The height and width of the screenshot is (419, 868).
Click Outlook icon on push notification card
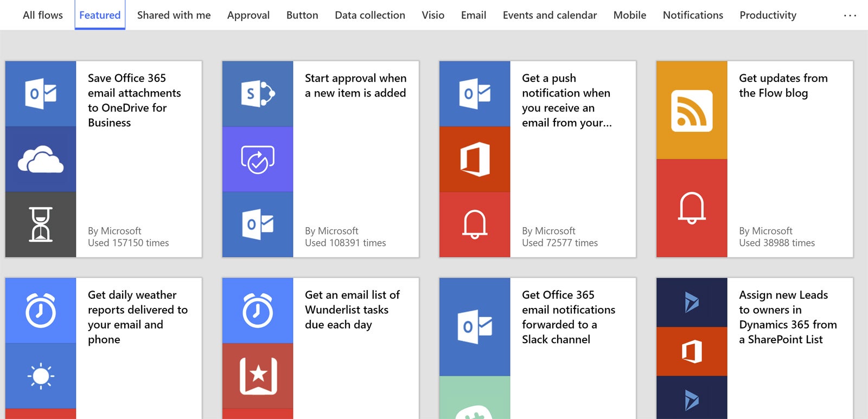pyautogui.click(x=475, y=94)
